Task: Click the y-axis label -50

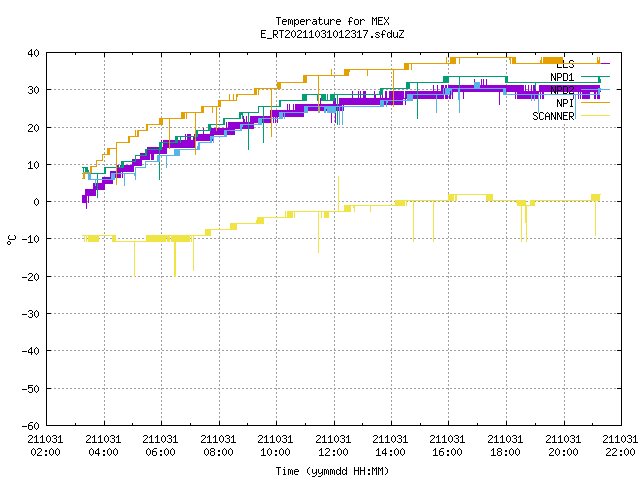Action: [x=31, y=389]
